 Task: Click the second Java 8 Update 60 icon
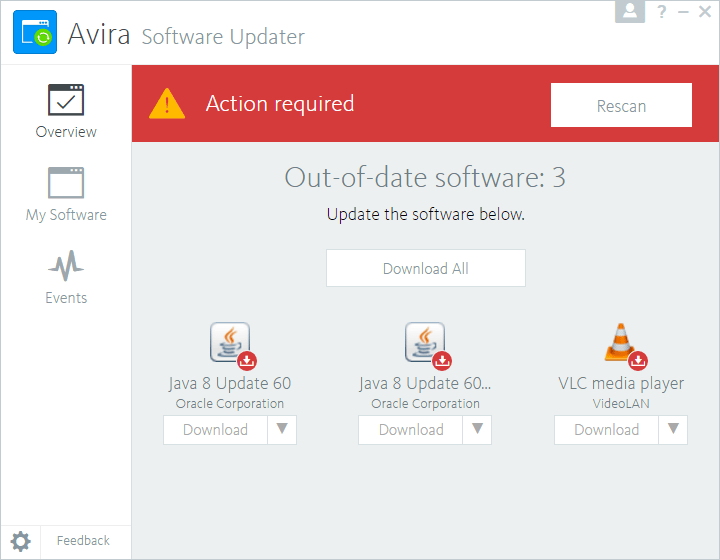(x=426, y=343)
